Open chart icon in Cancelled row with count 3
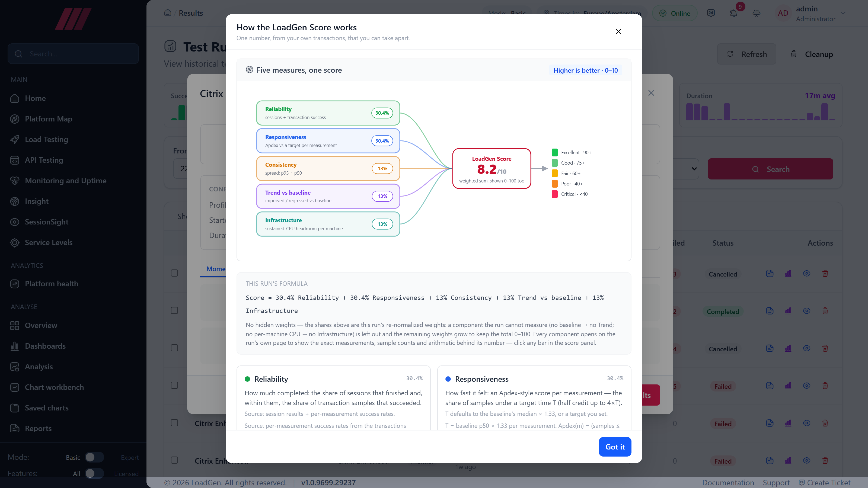 788,274
